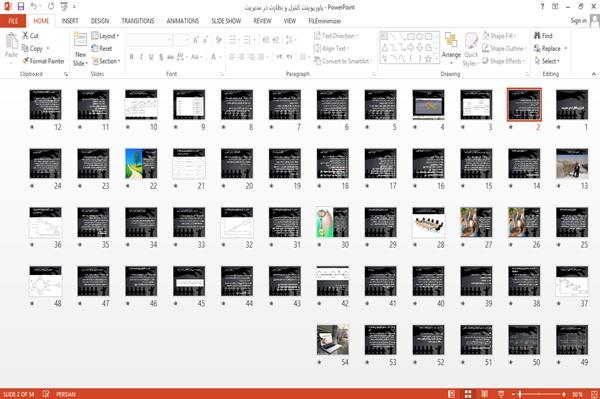Select the Format Painter tool
Screen dimensions: 600x399
43,61
